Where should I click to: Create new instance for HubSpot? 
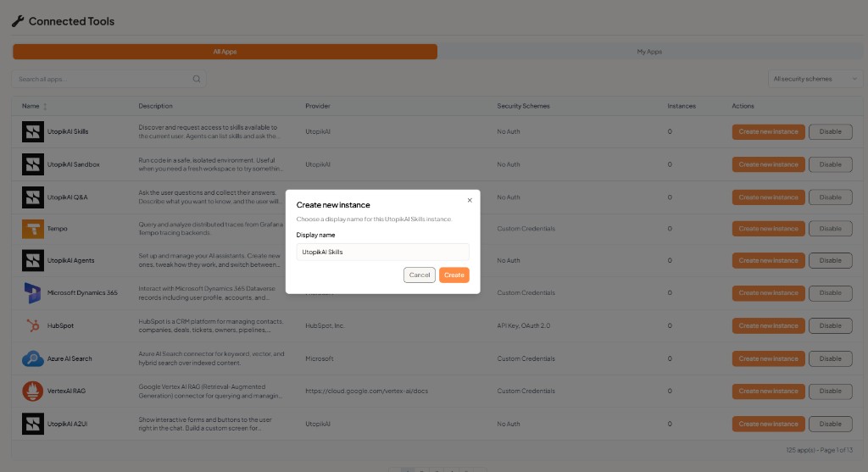[x=768, y=325]
